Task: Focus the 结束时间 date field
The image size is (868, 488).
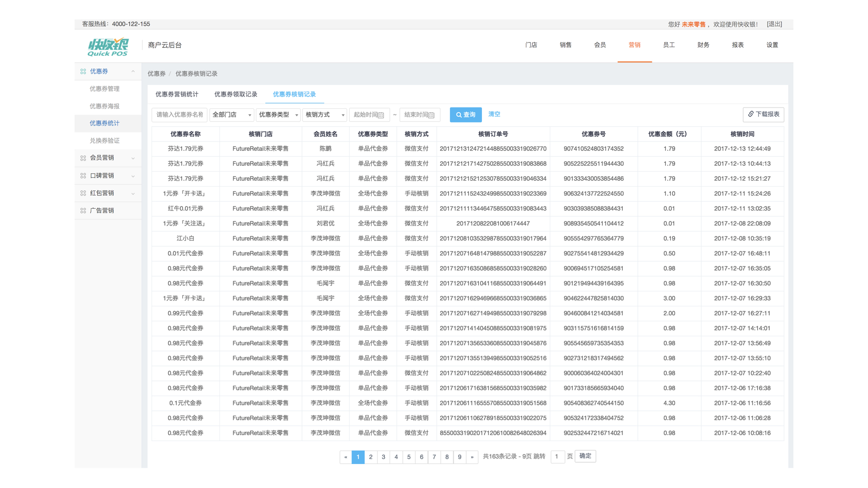Action: (x=420, y=115)
